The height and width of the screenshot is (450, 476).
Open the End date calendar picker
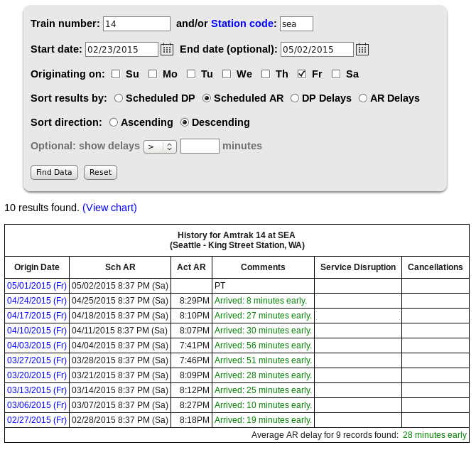[362, 49]
